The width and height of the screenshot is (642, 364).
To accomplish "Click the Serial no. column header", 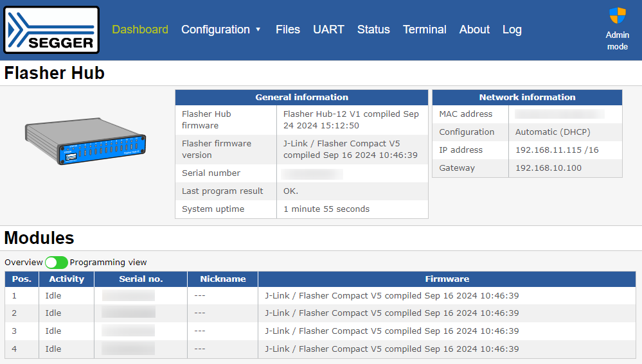I will (x=141, y=279).
